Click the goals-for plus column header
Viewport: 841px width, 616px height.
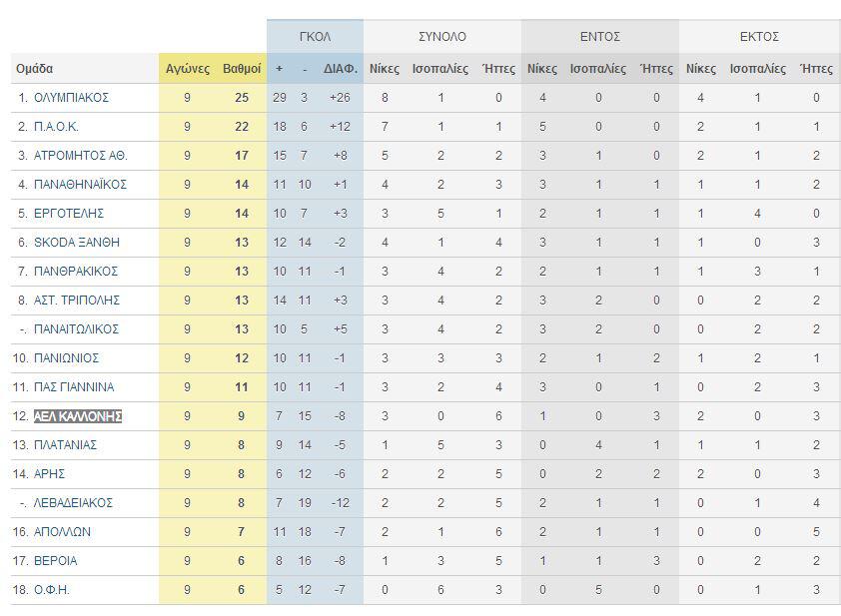[279, 69]
